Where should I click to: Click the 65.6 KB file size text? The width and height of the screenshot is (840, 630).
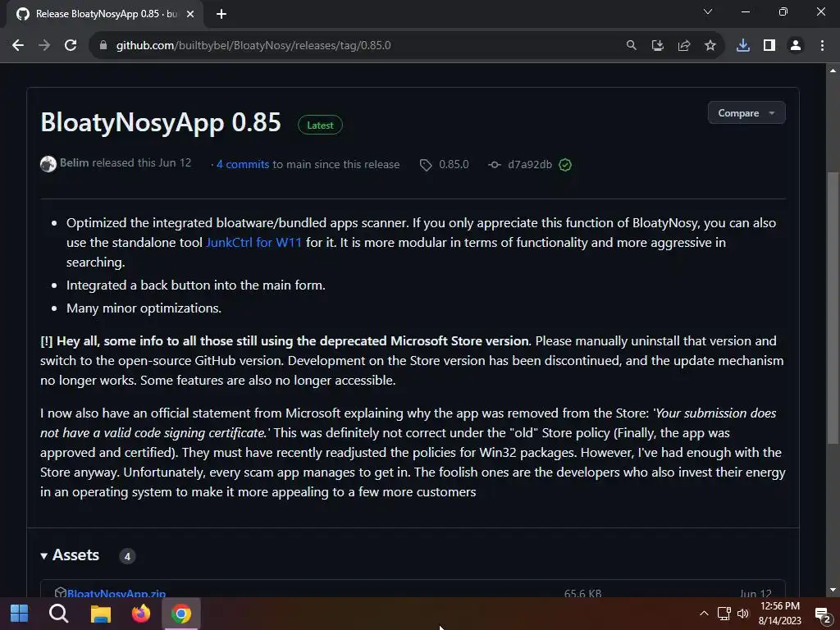coord(583,593)
